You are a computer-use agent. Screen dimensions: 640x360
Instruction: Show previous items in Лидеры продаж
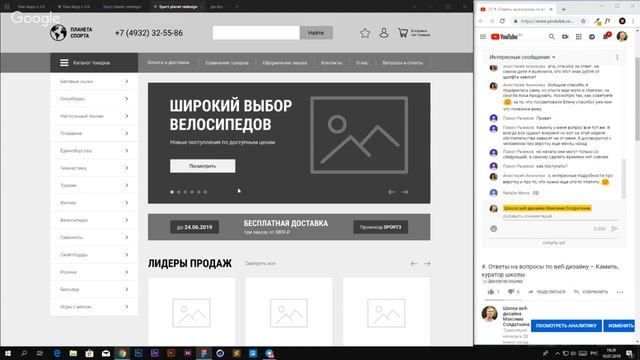[414, 264]
